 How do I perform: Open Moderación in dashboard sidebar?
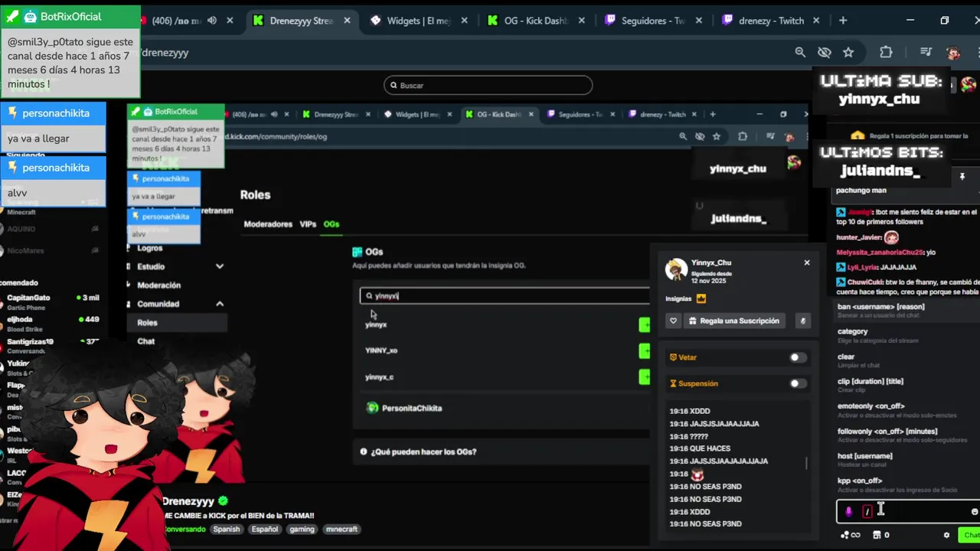(x=158, y=285)
